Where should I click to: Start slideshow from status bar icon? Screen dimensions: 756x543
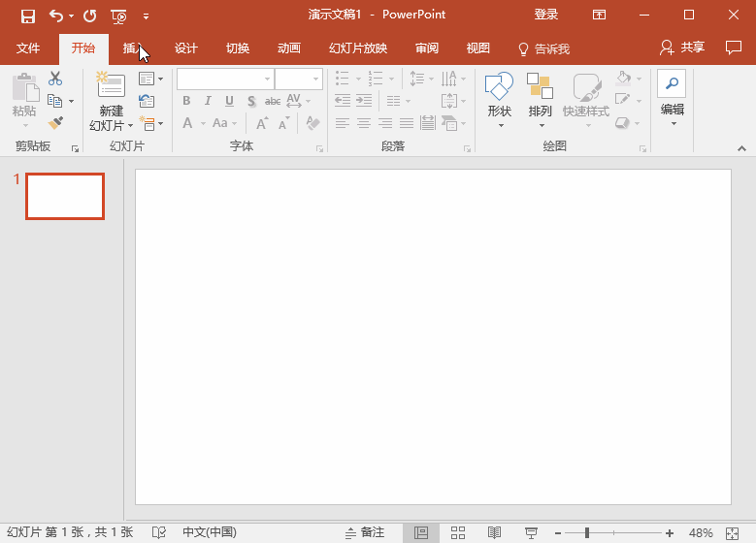click(531, 533)
